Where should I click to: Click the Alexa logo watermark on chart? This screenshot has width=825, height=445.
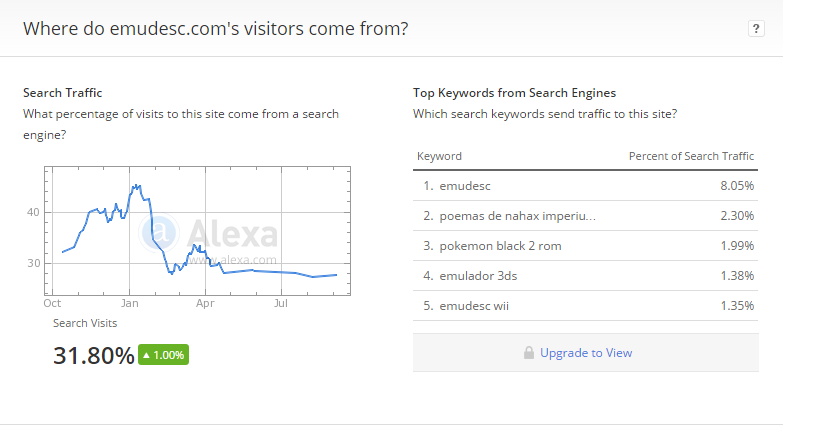point(209,233)
